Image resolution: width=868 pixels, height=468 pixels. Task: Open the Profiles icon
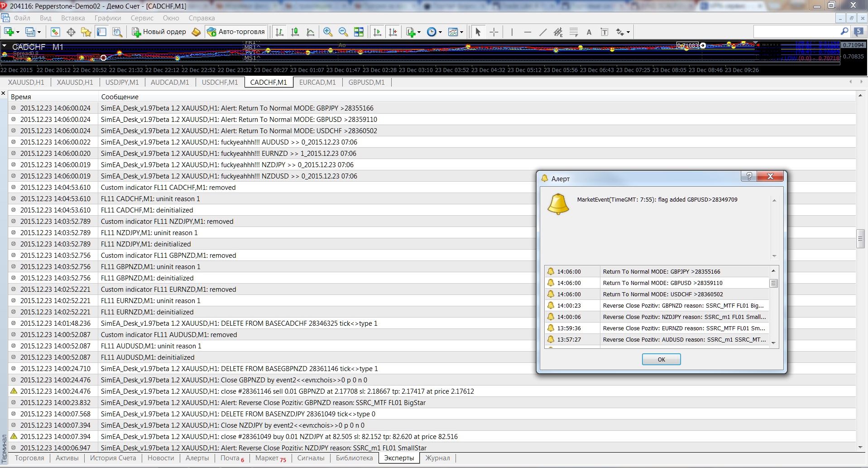coord(30,32)
